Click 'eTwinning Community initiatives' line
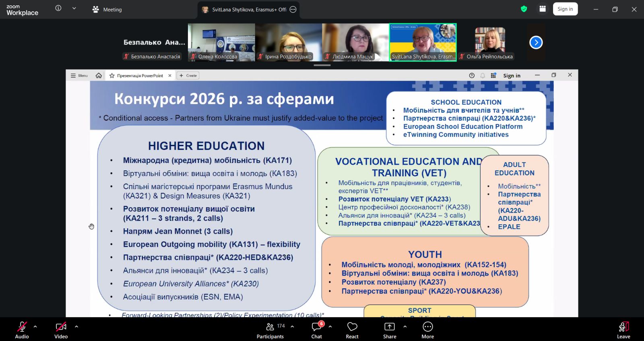The image size is (644, 341). click(456, 134)
